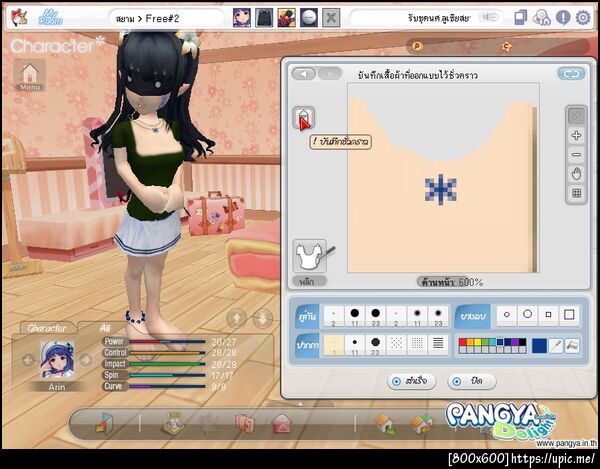Click the white shirt design icon
Viewport: 600px width, 469px height.
[x=310, y=256]
